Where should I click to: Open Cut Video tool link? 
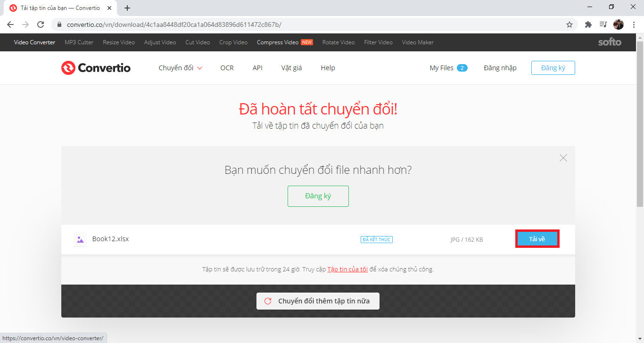pos(198,42)
